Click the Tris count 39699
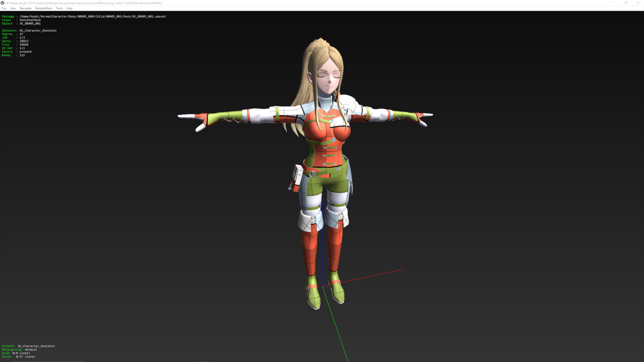This screenshot has height=362, width=644. click(x=24, y=45)
